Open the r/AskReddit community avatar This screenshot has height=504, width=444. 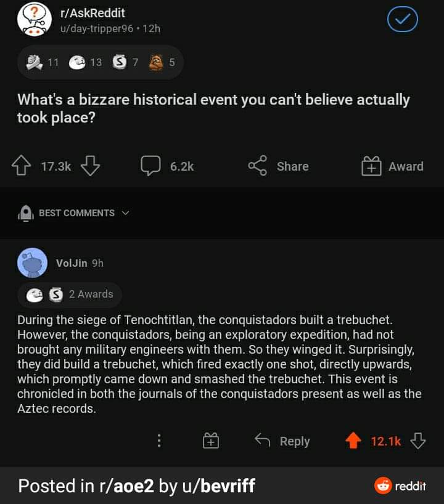(34, 20)
